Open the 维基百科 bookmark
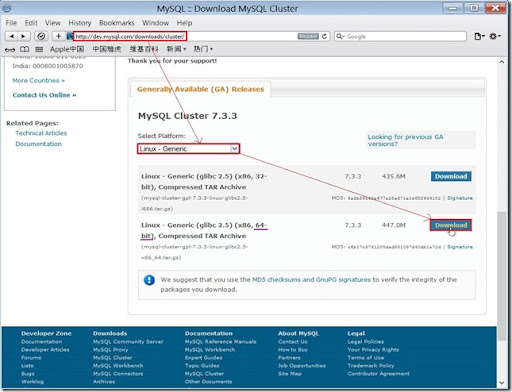The height and width of the screenshot is (392, 512). pyautogui.click(x=144, y=49)
